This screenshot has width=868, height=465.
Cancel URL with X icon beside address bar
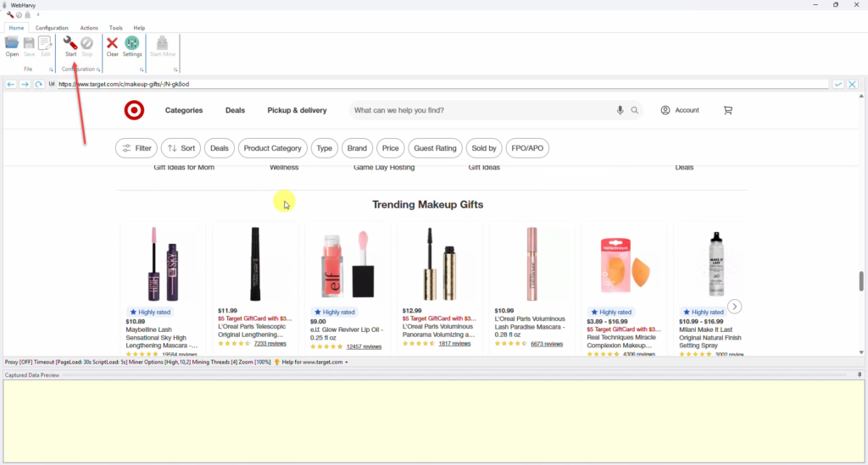pos(852,84)
